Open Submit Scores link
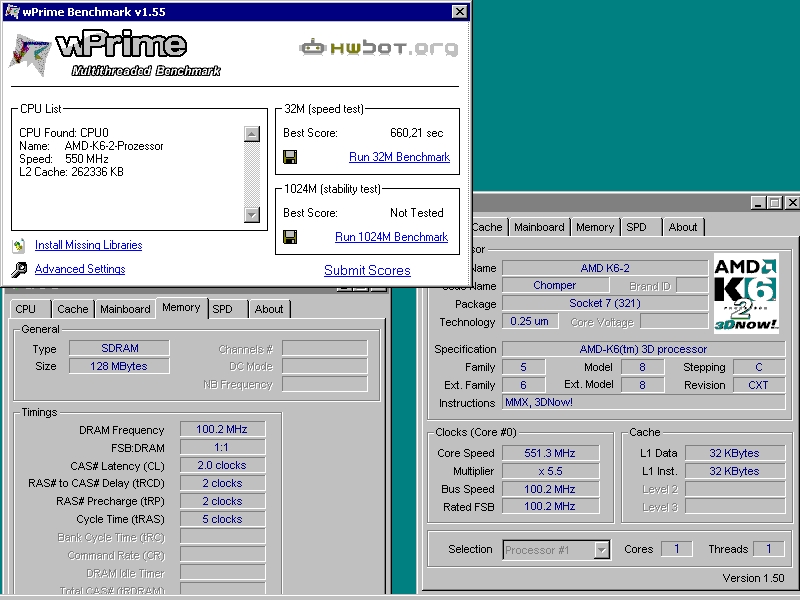The height and width of the screenshot is (600, 800). coord(367,270)
